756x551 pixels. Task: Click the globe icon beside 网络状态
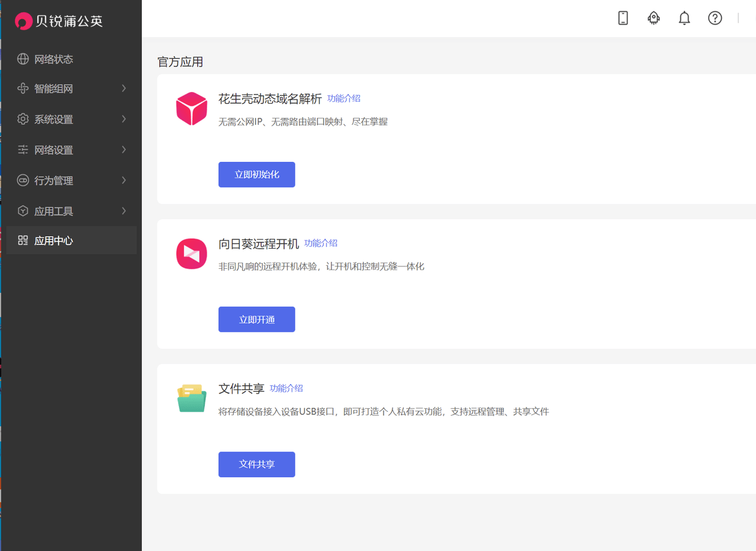click(23, 59)
